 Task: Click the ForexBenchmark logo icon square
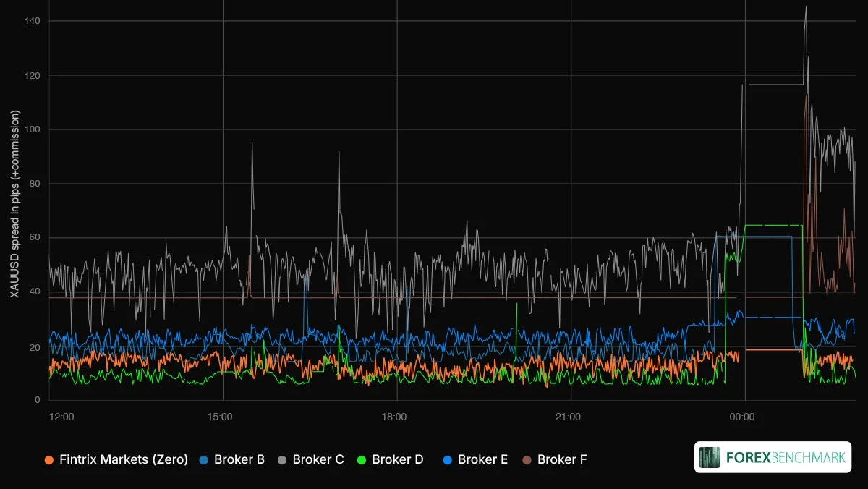coord(711,457)
